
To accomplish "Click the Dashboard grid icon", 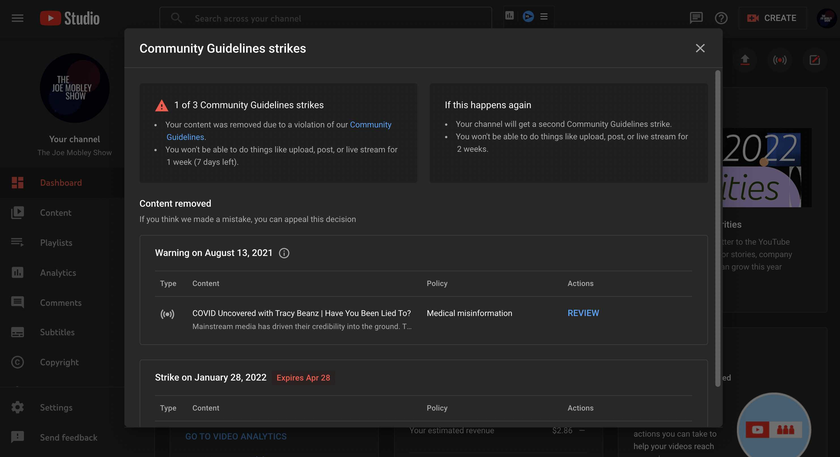I will (x=18, y=183).
